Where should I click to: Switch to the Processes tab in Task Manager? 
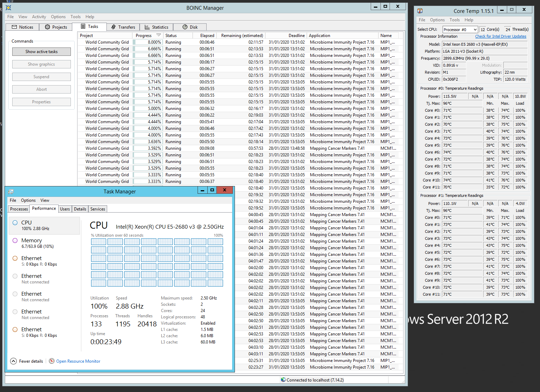pyautogui.click(x=19, y=209)
